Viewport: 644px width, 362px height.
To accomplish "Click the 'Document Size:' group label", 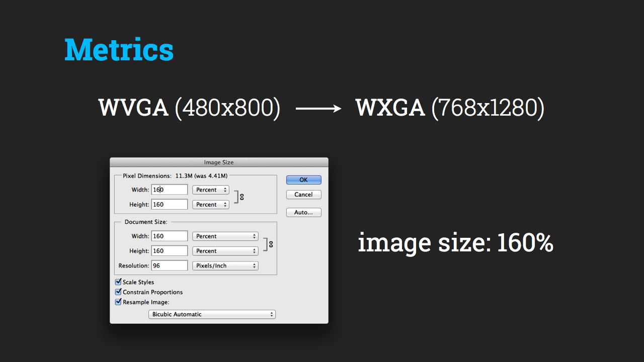I will [146, 222].
